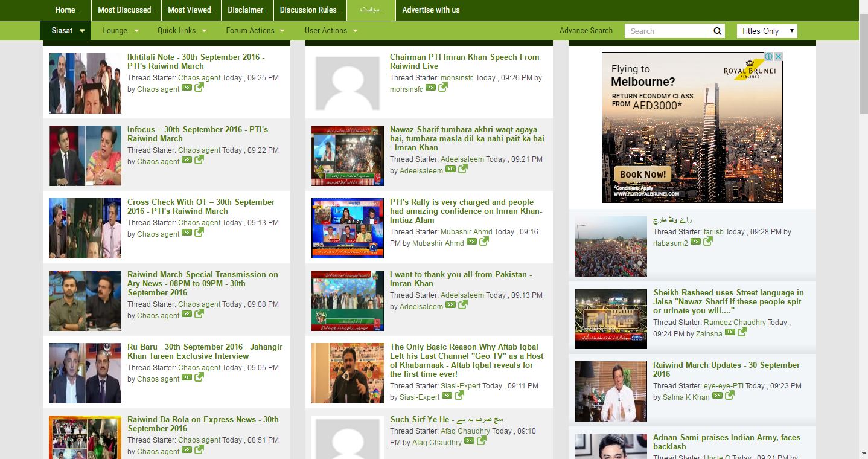New-window icon for Chairman PTI Imran Khan Speech
Screen dimensions: 868x459
click(442, 87)
